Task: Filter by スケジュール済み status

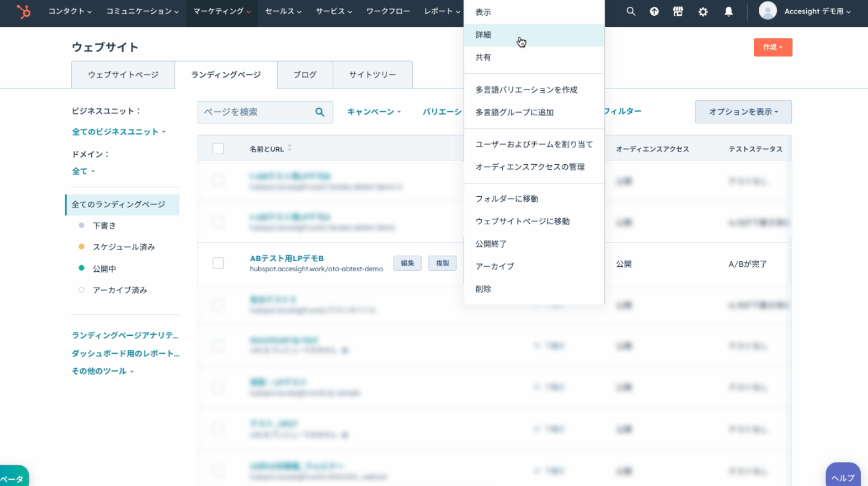Action: click(x=124, y=247)
